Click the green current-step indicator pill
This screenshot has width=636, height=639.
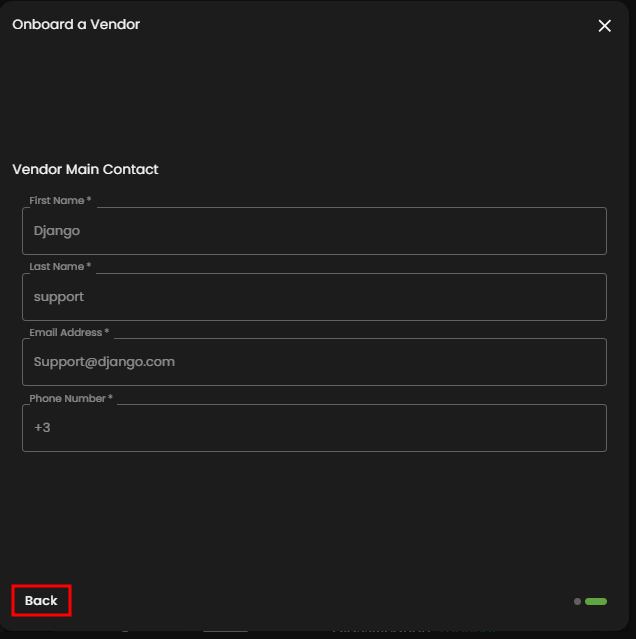click(x=596, y=601)
